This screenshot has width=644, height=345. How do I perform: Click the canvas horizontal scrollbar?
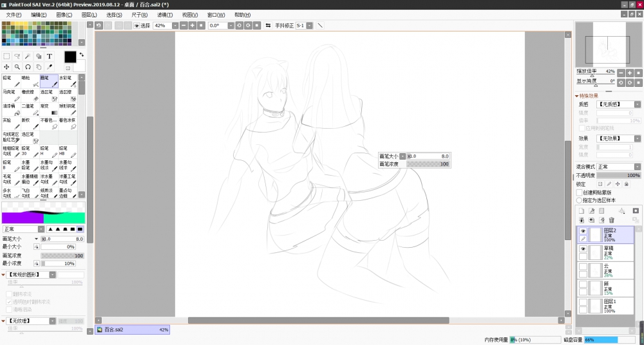(x=318, y=321)
